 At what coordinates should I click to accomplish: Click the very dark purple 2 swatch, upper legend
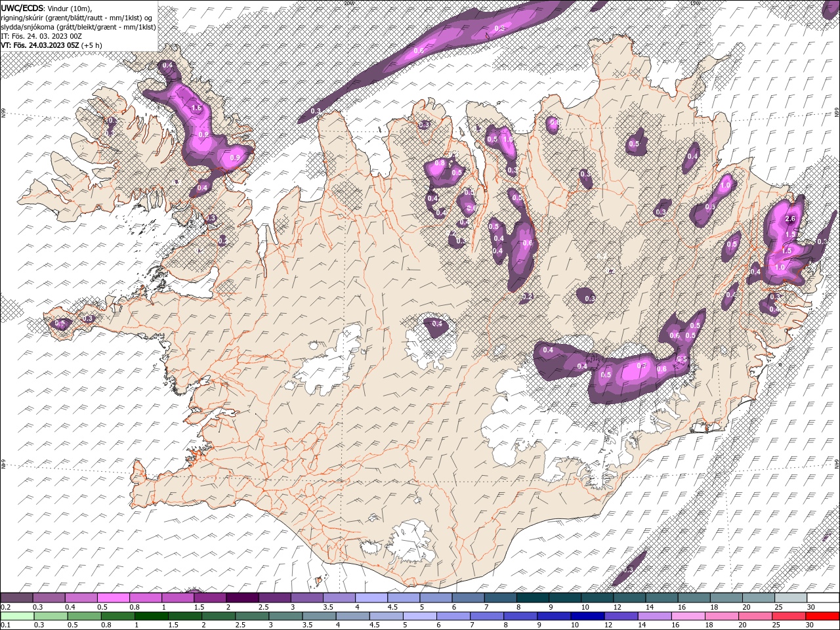pos(241,598)
